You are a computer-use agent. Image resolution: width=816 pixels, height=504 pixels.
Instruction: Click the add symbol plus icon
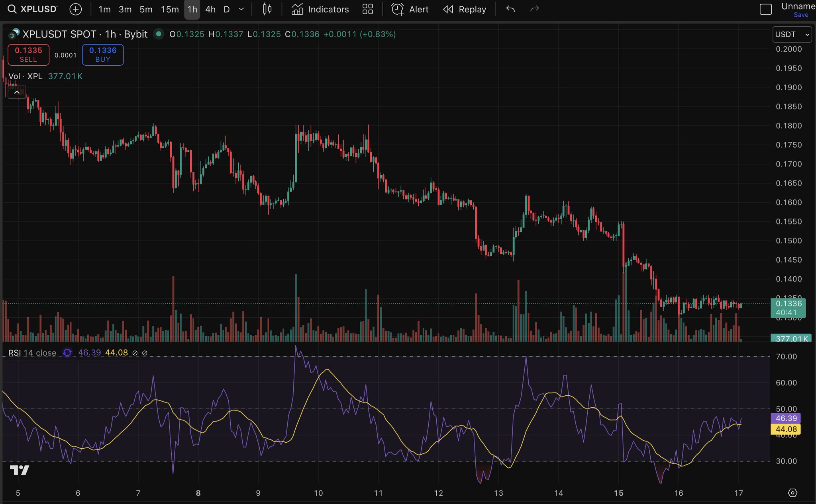coord(75,9)
